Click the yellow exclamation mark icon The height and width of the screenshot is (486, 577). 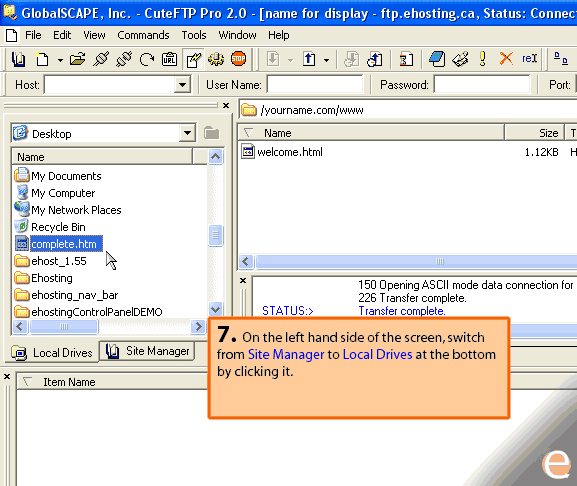click(482, 58)
